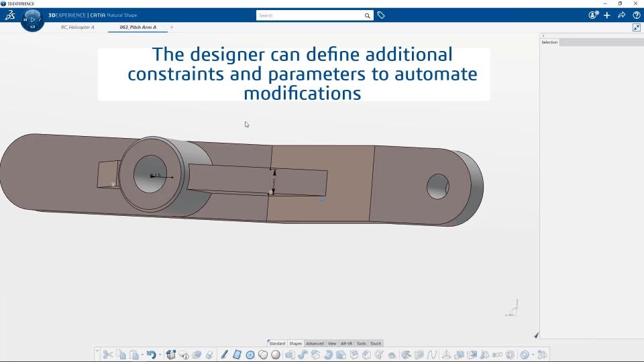
Task: Click the layered Loft icon
Action: pos(315,355)
